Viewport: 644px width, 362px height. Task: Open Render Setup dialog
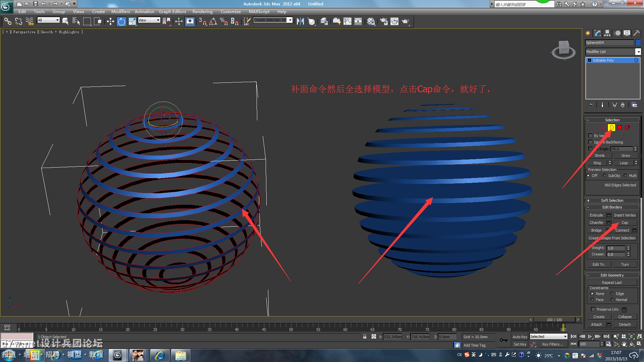pyautogui.click(x=383, y=21)
